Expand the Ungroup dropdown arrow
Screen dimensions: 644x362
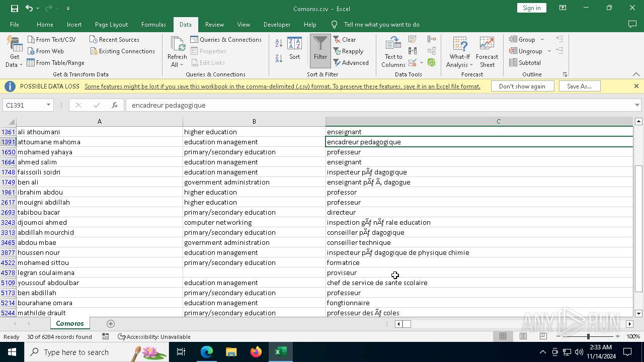pos(549,51)
